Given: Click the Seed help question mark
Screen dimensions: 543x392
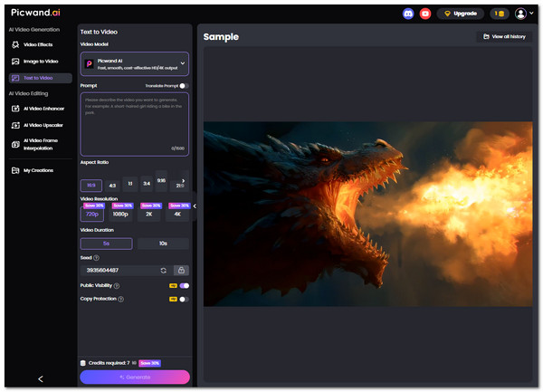Looking at the screenshot, I should pyautogui.click(x=97, y=258).
